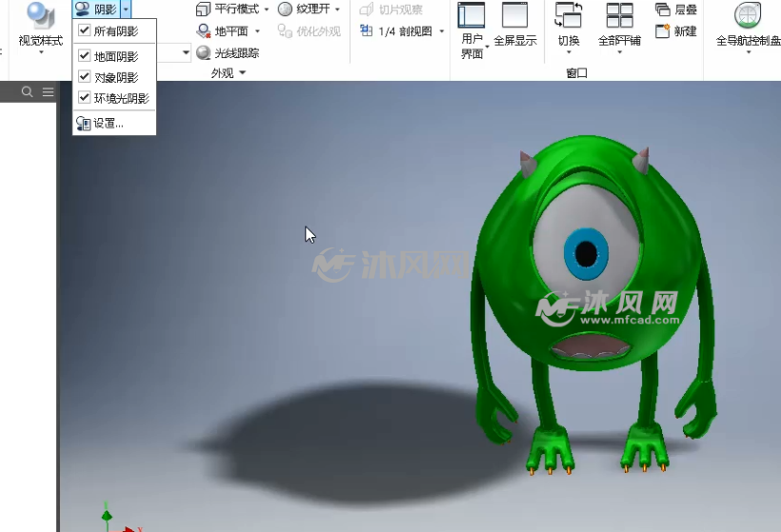This screenshot has width=781, height=532.
Task: Click the 切片观察 slice graphics icon
Action: click(367, 10)
